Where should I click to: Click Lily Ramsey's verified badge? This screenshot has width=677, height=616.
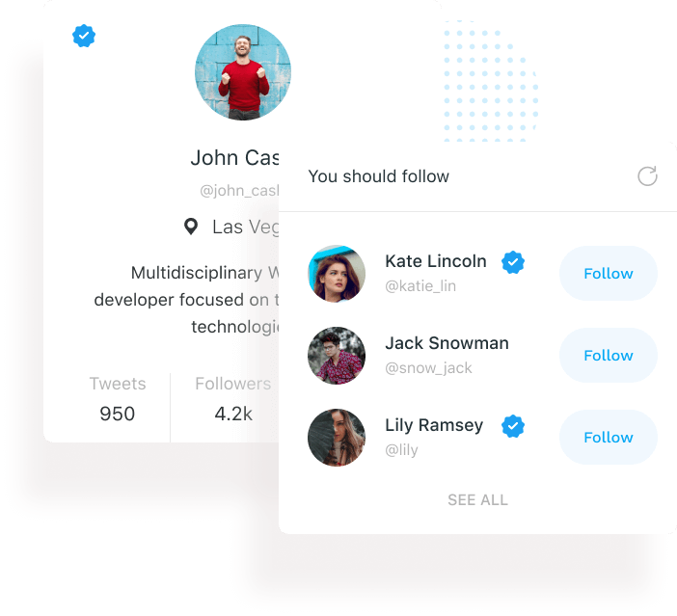513,426
